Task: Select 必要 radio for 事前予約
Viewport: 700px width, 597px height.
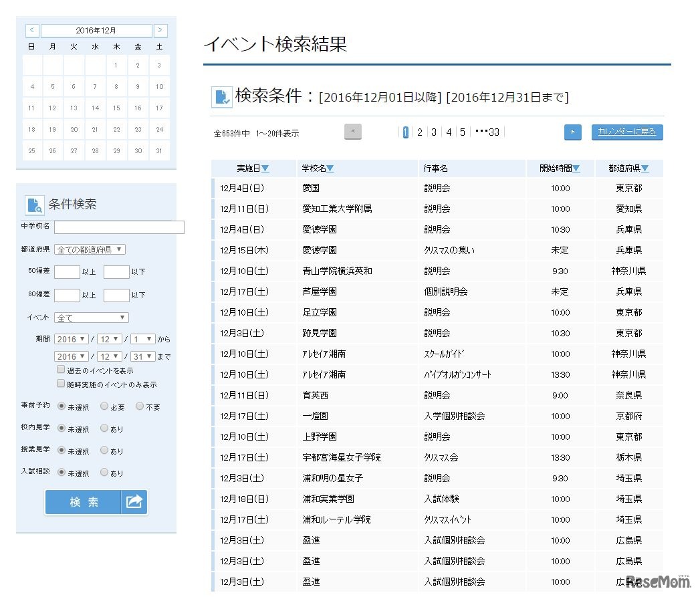Action: 104,406
